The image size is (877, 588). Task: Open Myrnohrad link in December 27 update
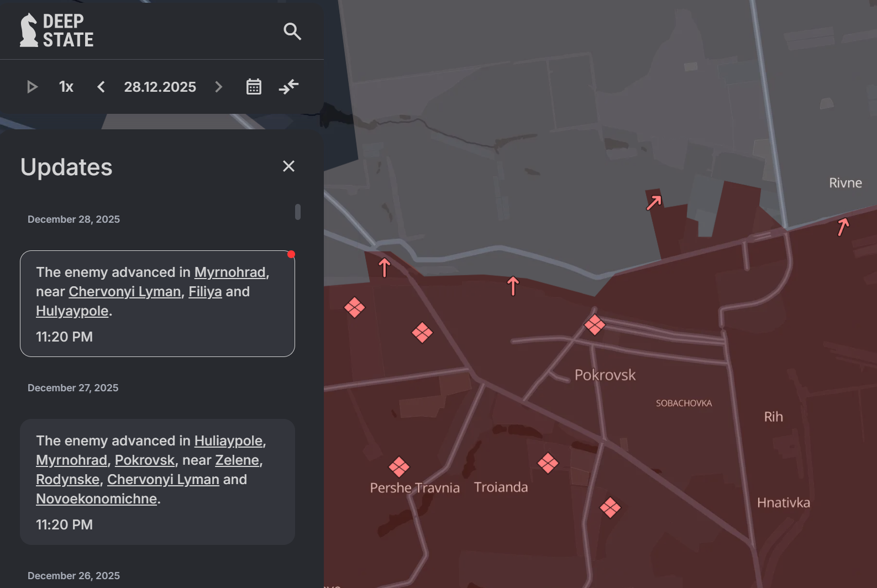coord(72,460)
